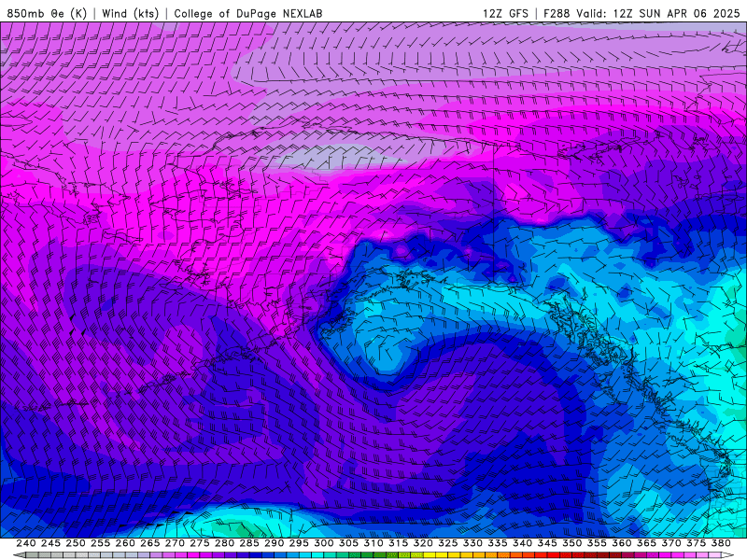
Task: Click the 245 value on color scale
Action: (x=50, y=543)
